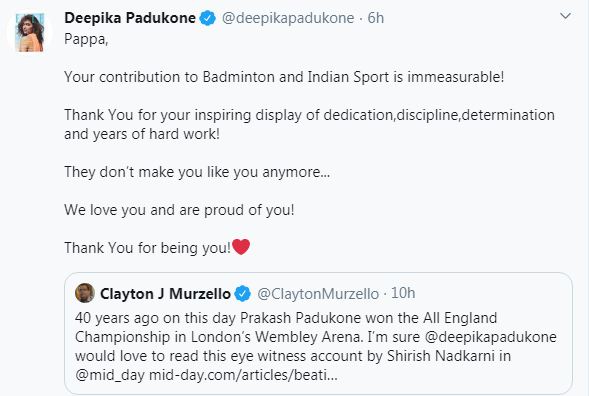Image resolution: width=589 pixels, height=396 pixels.
Task: Click Deepika Padukone's blue verified badge
Action: click(207, 18)
